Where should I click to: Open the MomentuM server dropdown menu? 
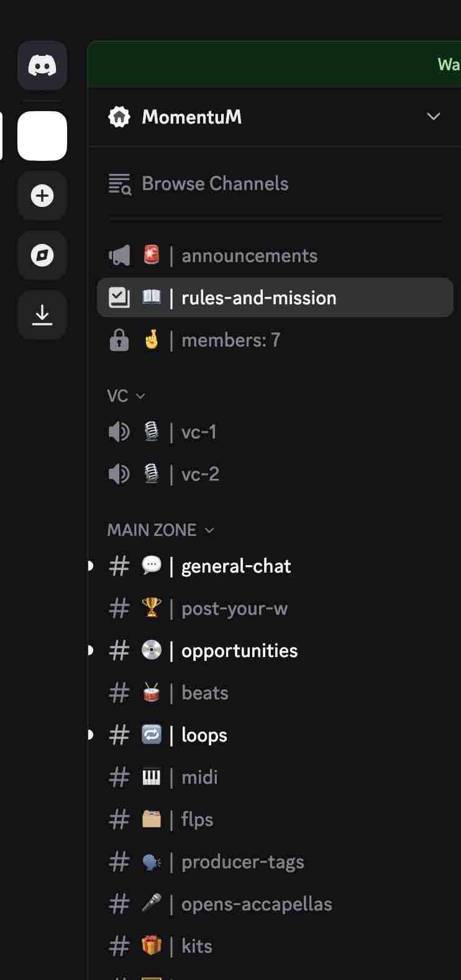tap(433, 117)
